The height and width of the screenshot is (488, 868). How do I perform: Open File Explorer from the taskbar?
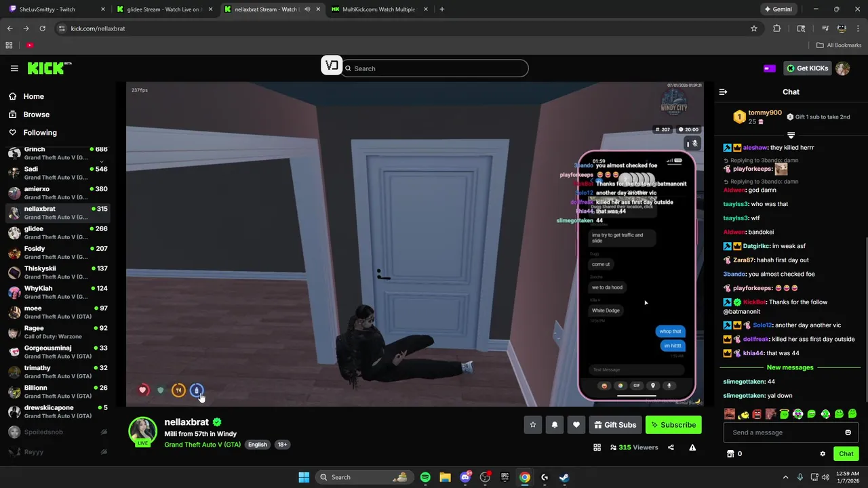445,477
